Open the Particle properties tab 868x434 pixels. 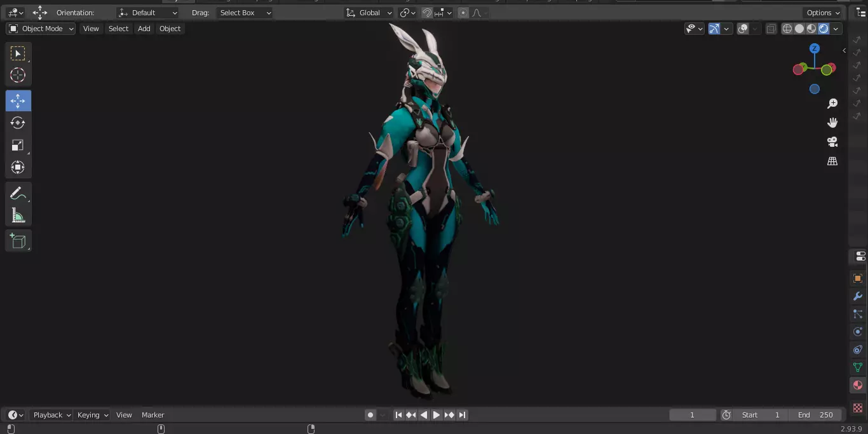pos(858,314)
